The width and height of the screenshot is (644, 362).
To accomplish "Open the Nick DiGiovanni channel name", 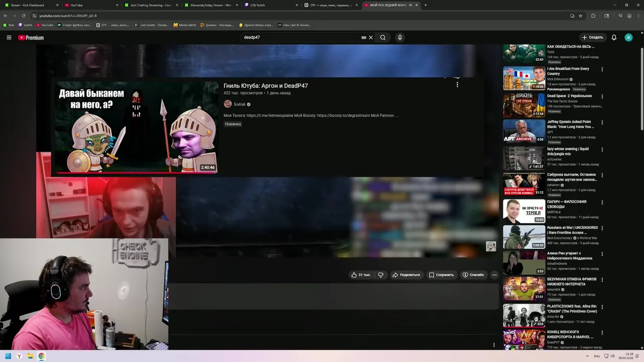I will pyautogui.click(x=557, y=79).
